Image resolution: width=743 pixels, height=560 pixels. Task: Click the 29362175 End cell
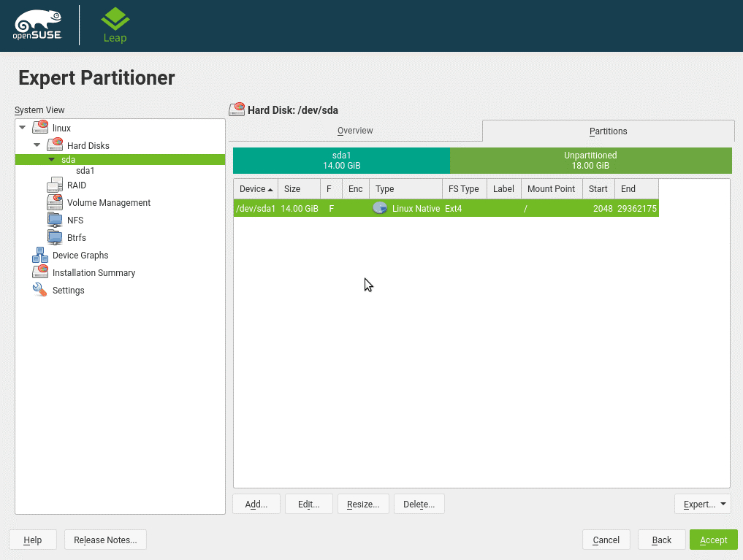click(637, 208)
